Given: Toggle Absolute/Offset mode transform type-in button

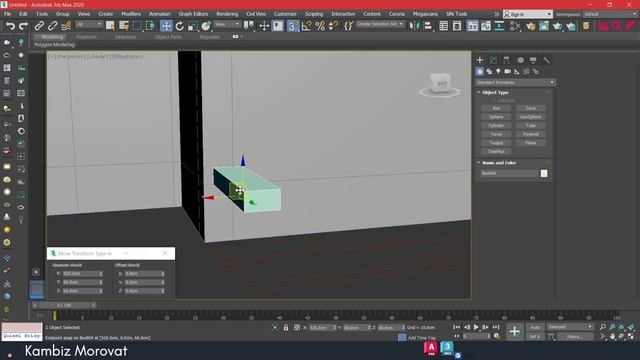Looking at the screenshot, I should [x=297, y=327].
